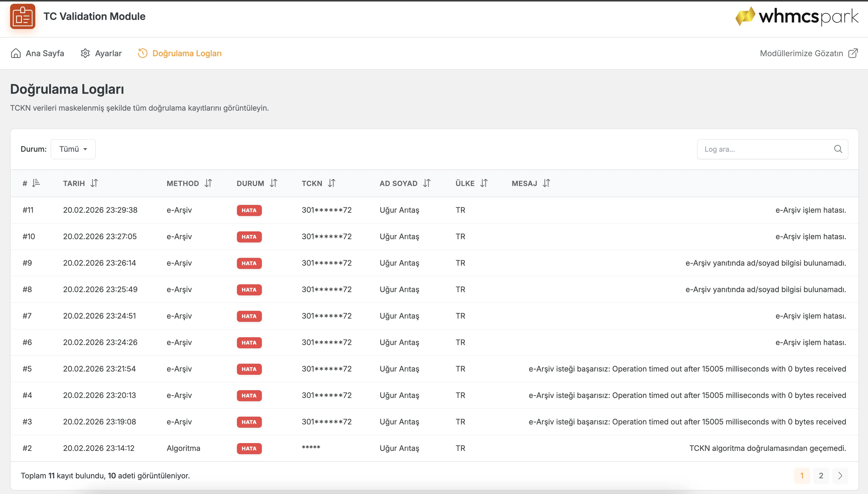Click the Doğrulama Logları page heading
868x494 pixels.
[67, 89]
